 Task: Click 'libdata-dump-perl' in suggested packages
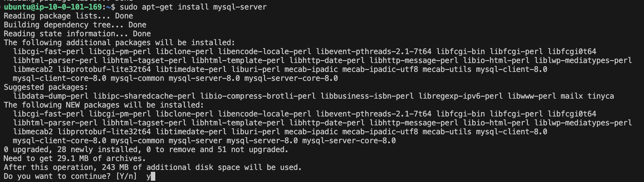coord(51,96)
